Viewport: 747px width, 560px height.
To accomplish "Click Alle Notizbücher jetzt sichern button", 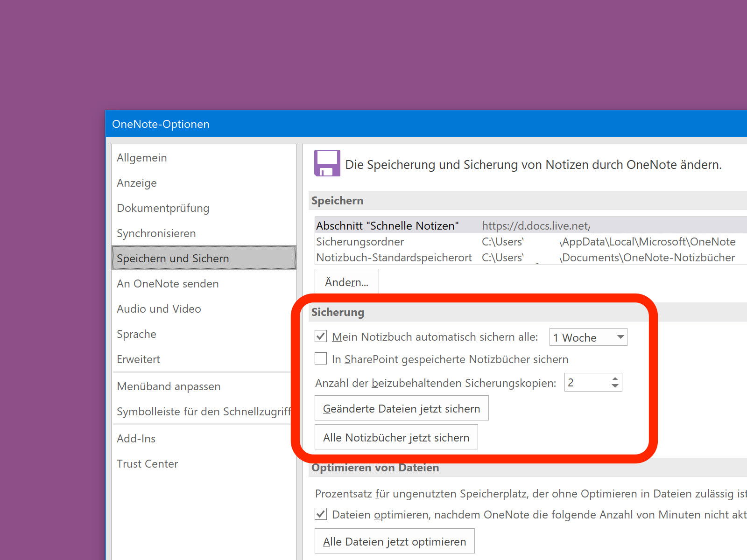I will point(396,437).
